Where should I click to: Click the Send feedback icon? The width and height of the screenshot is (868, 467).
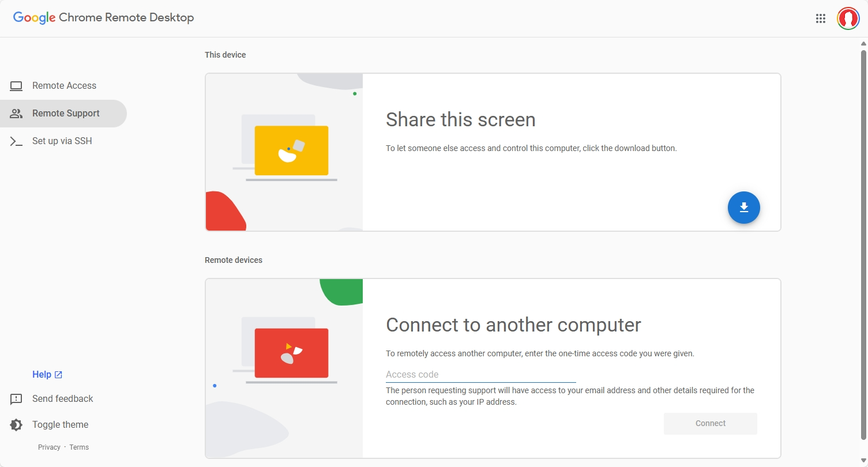point(16,399)
